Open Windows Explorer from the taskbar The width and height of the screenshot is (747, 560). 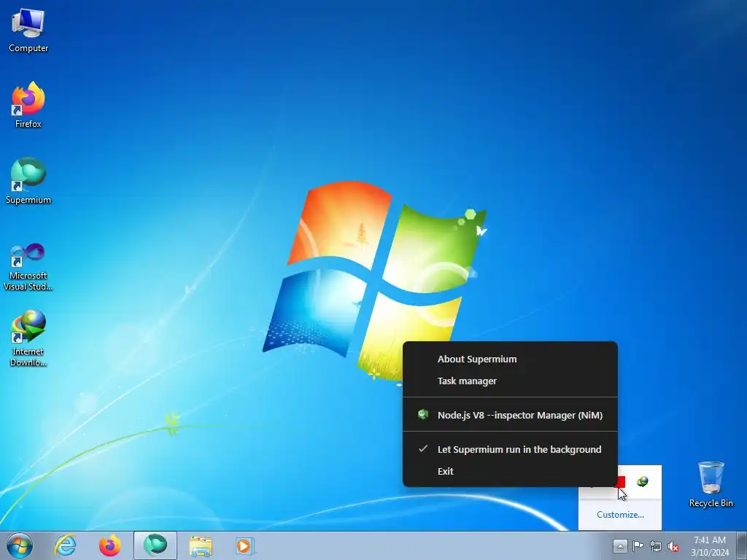(x=201, y=545)
